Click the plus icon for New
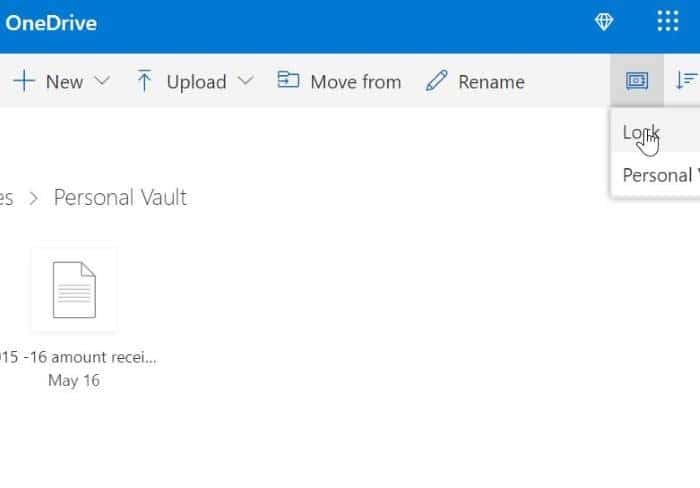The width and height of the screenshot is (700, 488). pyautogui.click(x=24, y=81)
